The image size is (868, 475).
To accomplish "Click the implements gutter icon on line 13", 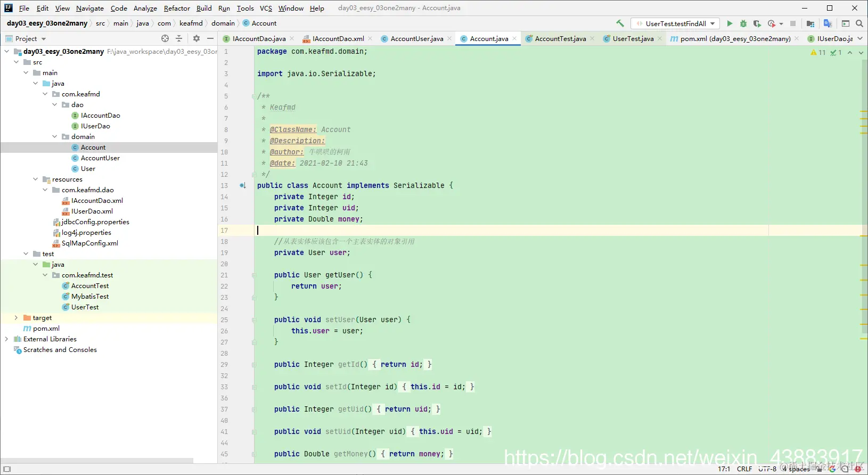I will [243, 185].
